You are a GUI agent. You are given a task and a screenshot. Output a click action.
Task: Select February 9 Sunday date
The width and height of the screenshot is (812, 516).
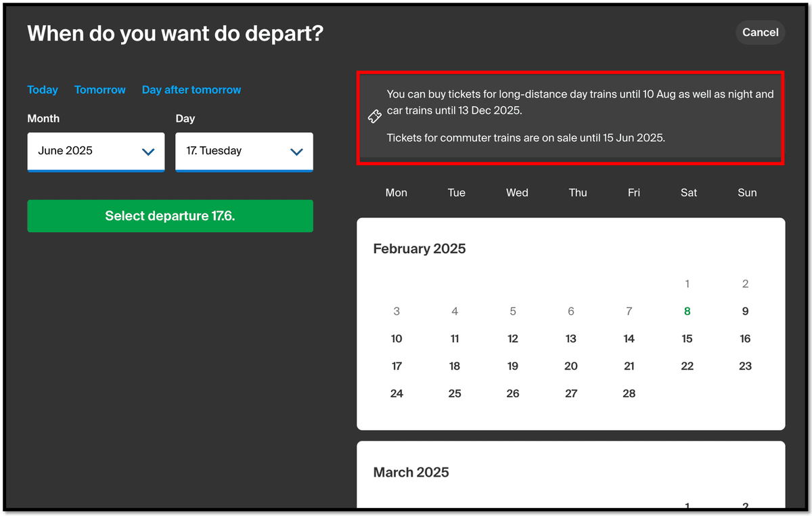[x=745, y=311]
